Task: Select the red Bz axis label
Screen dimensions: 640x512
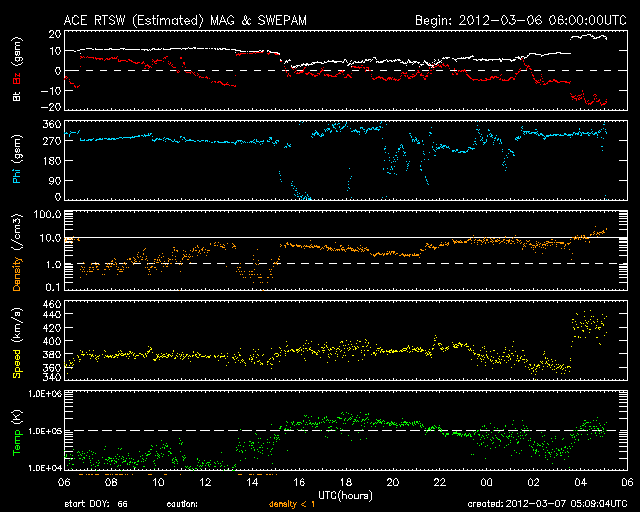Action: pyautogui.click(x=17, y=78)
